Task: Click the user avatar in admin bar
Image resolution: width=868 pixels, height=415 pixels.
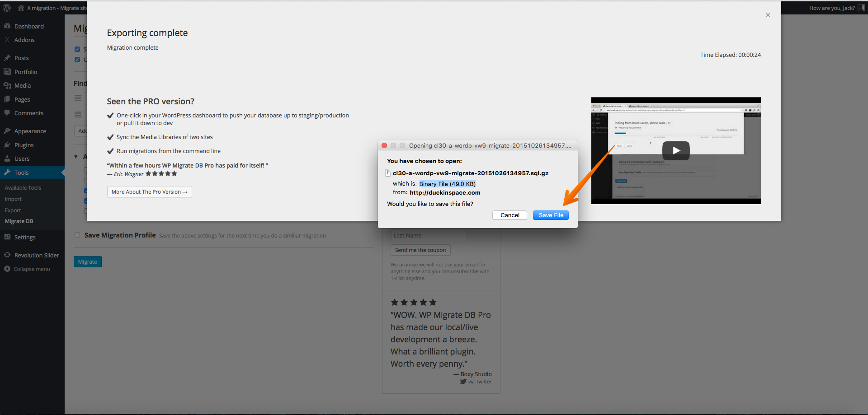Action: [x=861, y=8]
